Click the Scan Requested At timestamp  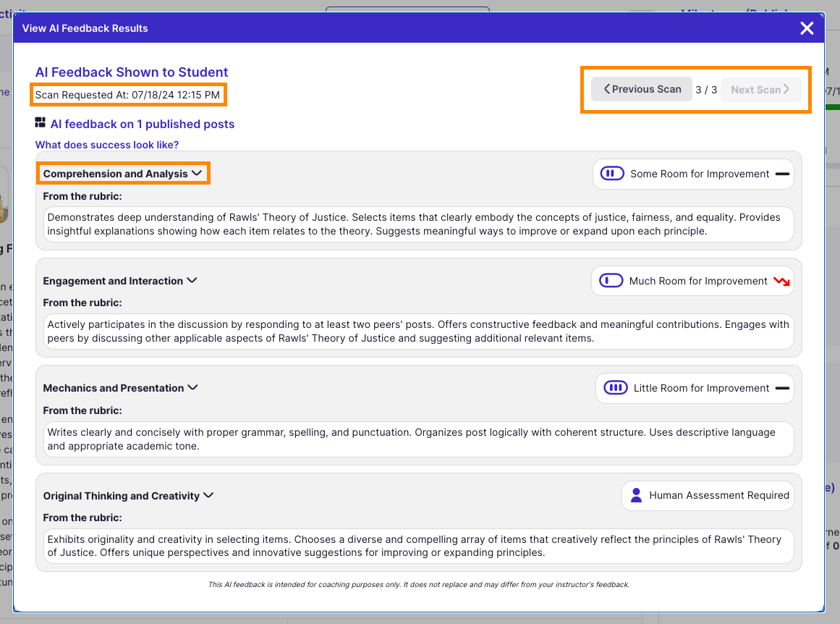[x=128, y=95]
